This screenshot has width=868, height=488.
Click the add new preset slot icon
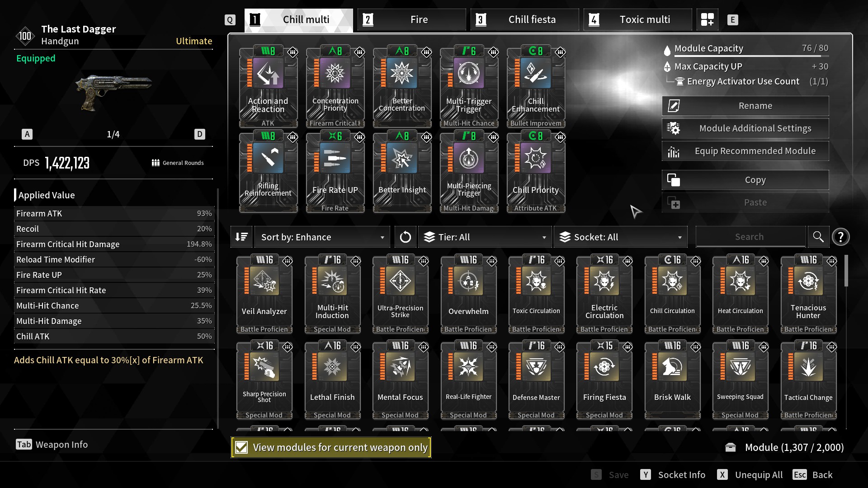707,19
